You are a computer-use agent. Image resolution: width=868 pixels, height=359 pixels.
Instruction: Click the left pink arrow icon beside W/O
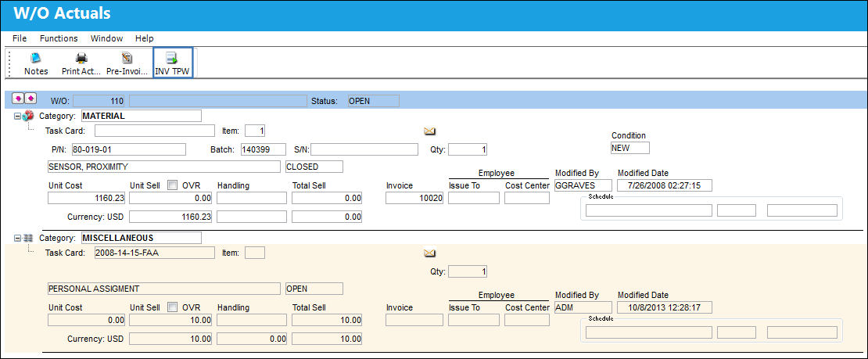18,98
